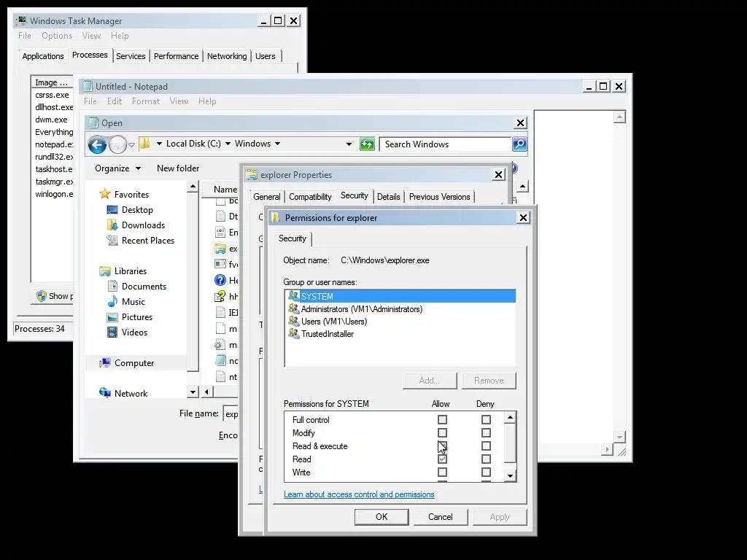
Task: Open Networking tab in Task Manager
Action: coord(227,56)
